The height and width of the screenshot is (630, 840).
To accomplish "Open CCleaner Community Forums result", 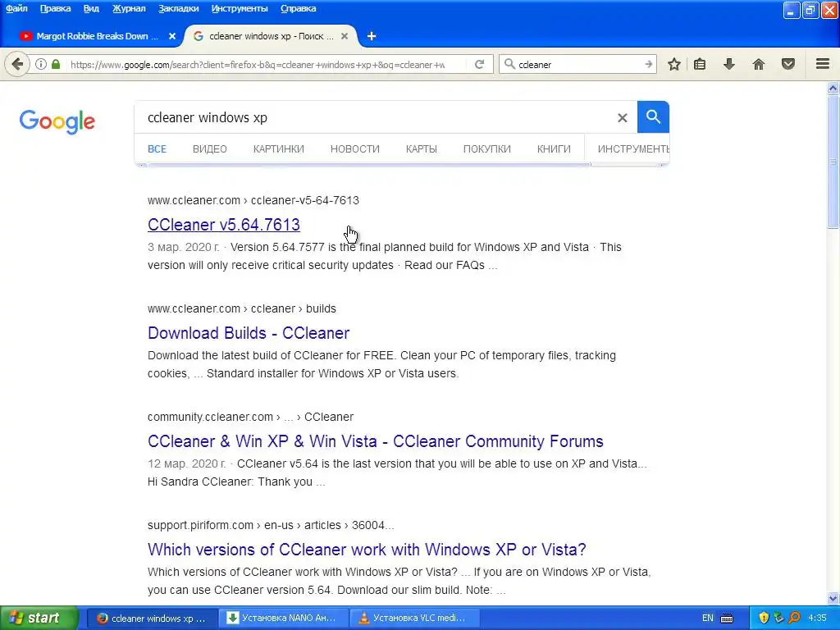I will [376, 441].
